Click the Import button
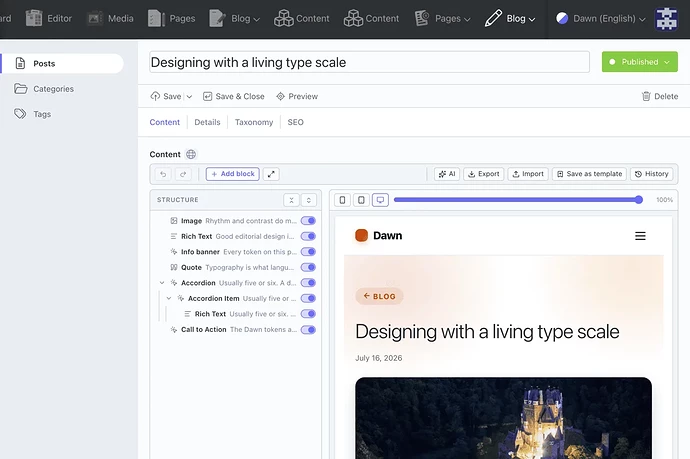 pyautogui.click(x=528, y=174)
